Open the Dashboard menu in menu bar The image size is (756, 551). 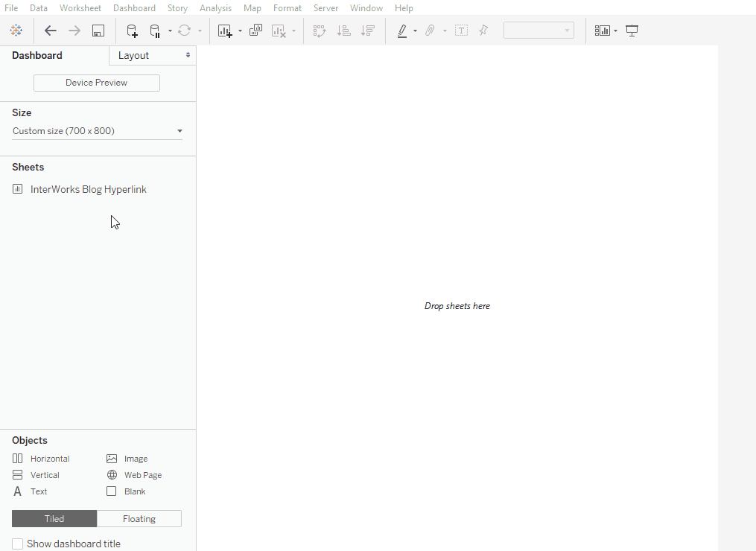pos(134,8)
